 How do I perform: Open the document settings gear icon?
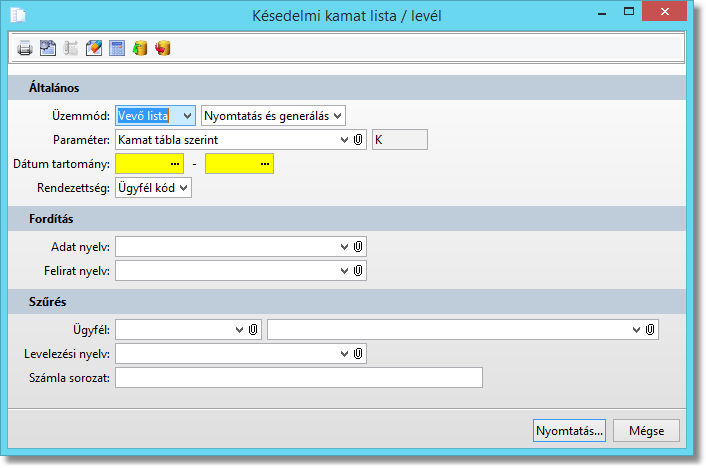pyautogui.click(x=48, y=48)
